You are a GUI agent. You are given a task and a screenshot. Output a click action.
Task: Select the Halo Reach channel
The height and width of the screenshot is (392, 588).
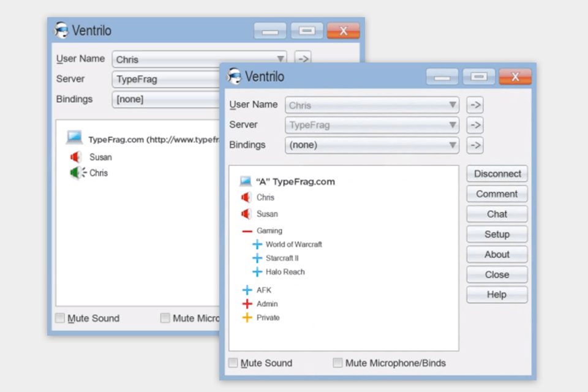click(285, 272)
